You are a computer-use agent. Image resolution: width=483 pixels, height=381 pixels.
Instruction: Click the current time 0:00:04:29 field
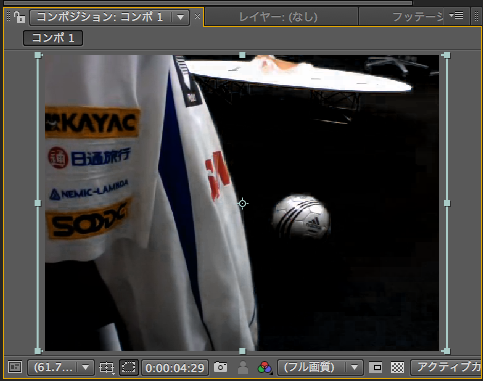pos(175,368)
